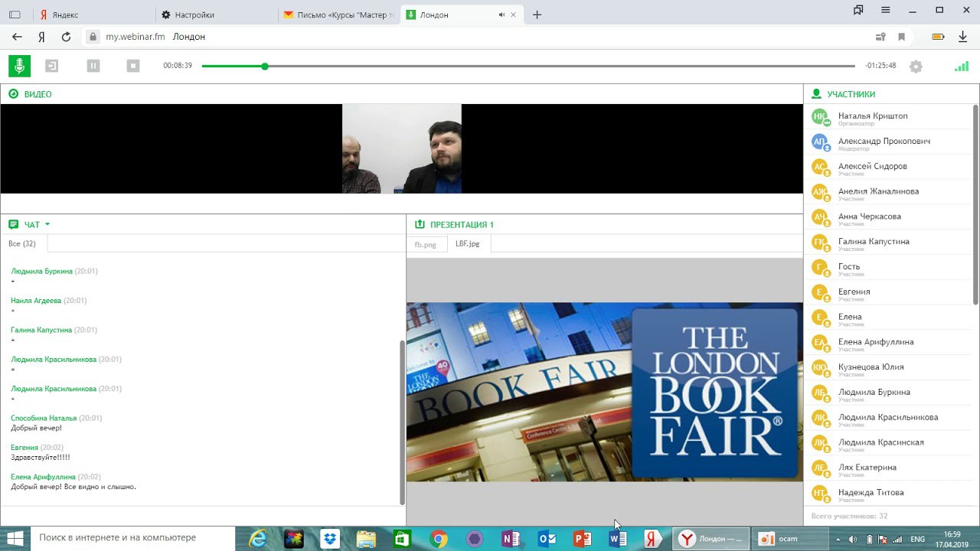Image resolution: width=980 pixels, height=551 pixels.
Task: Click Елена Арифуллина name in chat
Action: coord(43,477)
